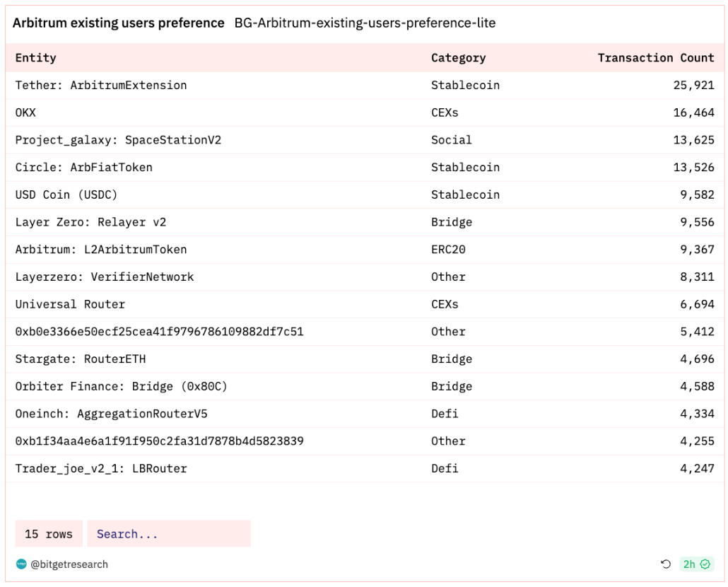
Task: Open the @bitgetresearch profile link
Action: (x=69, y=564)
